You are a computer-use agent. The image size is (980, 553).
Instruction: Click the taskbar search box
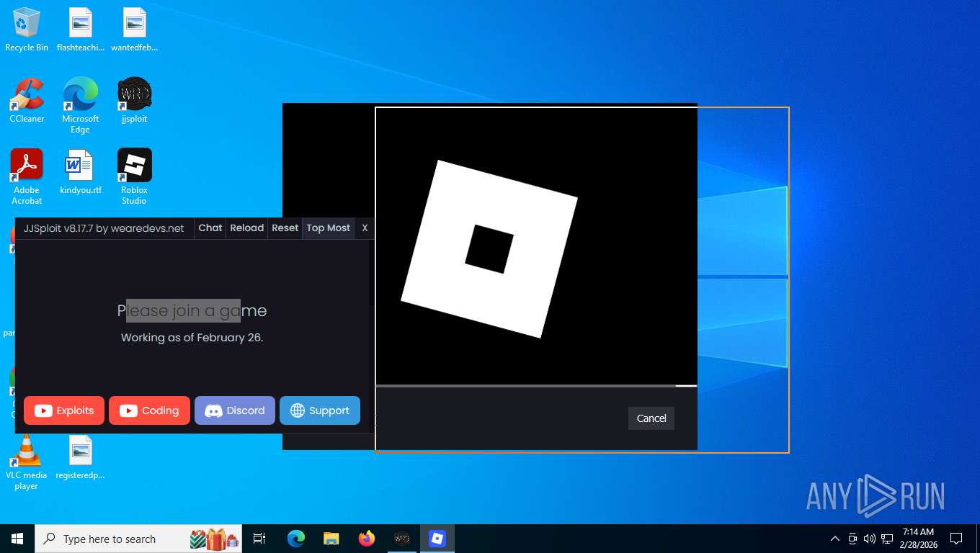(138, 539)
